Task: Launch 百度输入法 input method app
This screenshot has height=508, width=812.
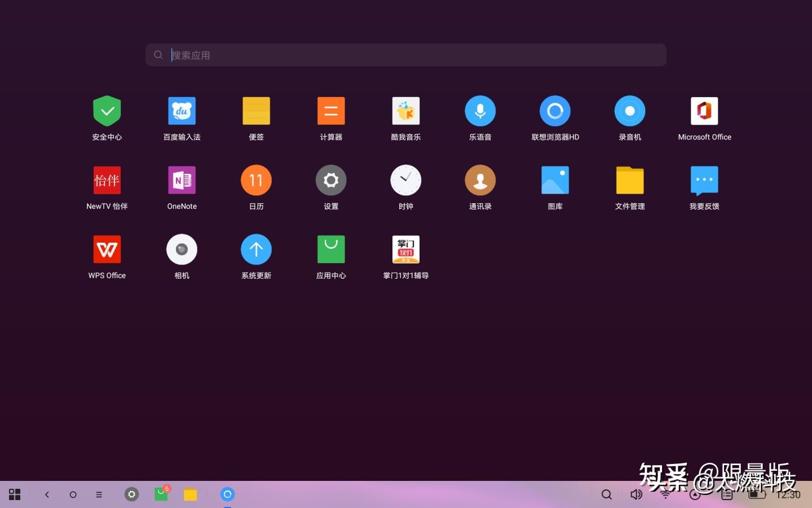Action: (x=182, y=111)
